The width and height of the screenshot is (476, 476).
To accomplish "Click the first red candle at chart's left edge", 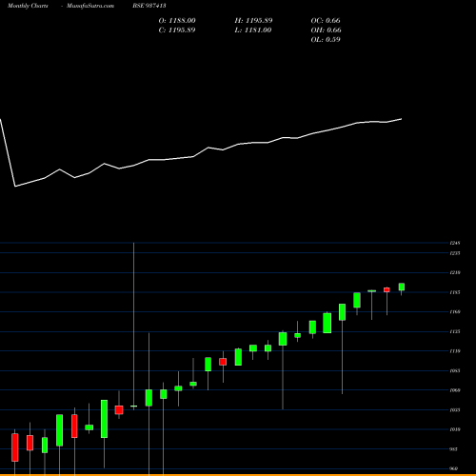I will tap(15, 447).
